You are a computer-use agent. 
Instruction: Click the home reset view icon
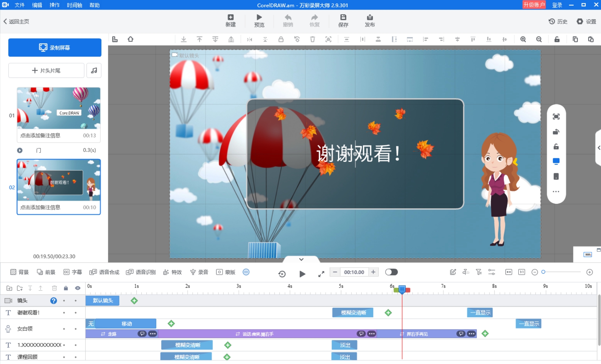(130, 39)
